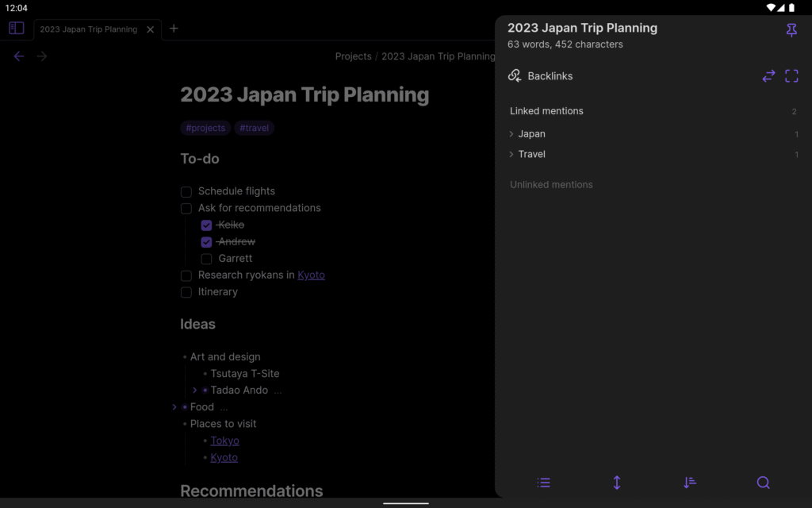
Task: Change sort order of linked mentions
Action: [x=689, y=482]
